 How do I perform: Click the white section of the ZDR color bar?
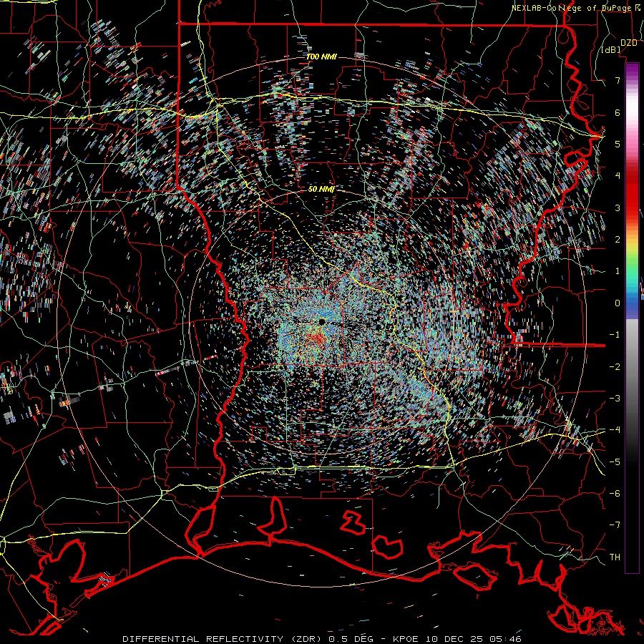click(632, 107)
